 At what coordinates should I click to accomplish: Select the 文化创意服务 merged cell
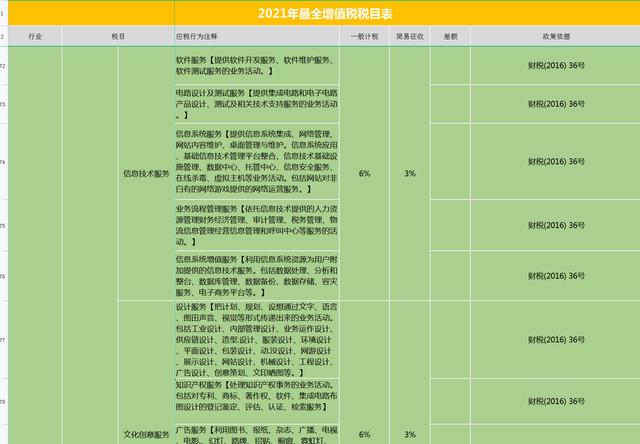coord(146,373)
